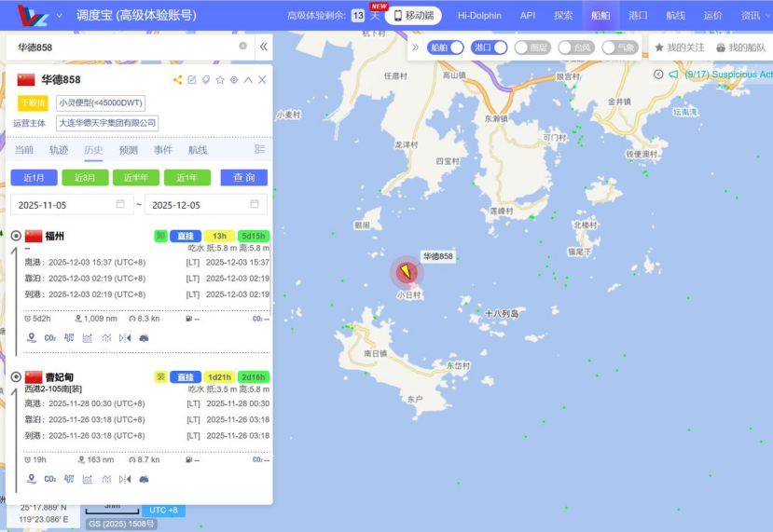Collapse the ship card with the up chevron
Image resolution: width=773 pixels, height=532 pixels.
click(248, 80)
